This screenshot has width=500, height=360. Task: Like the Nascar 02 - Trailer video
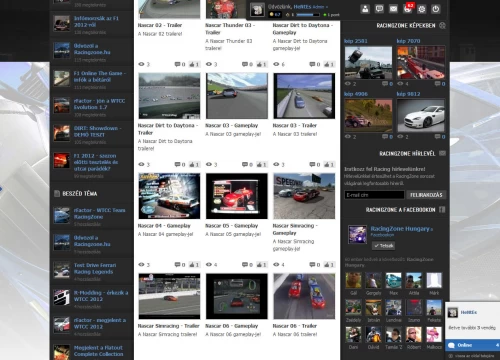tap(194, 64)
